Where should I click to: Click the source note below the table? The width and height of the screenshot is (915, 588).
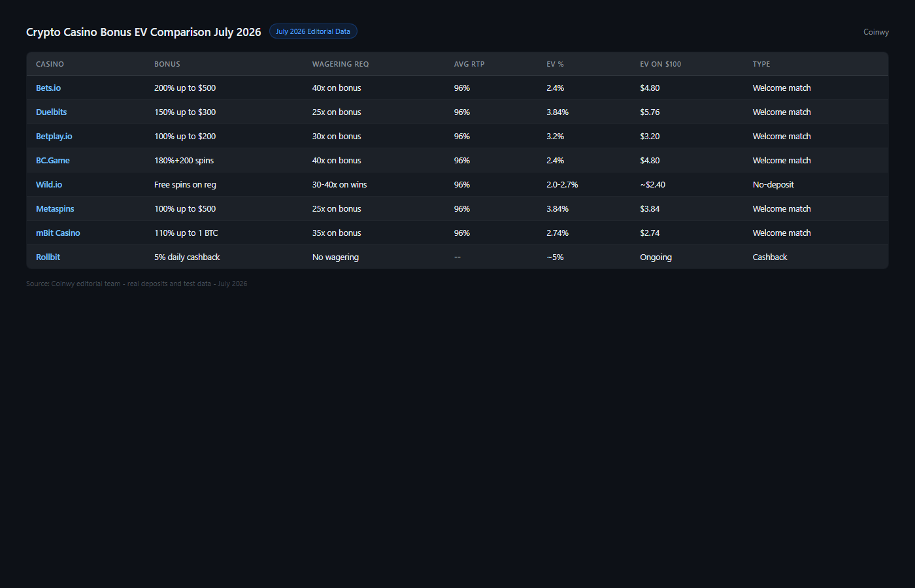point(137,284)
